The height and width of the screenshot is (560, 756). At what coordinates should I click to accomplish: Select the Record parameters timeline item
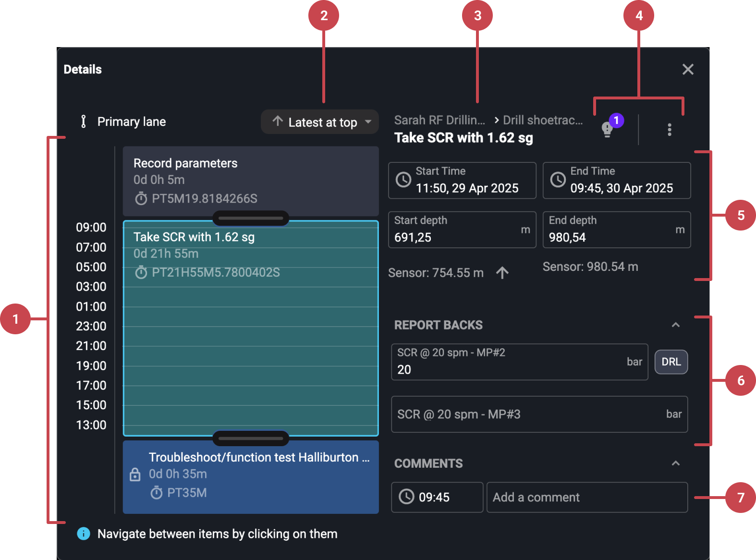[x=250, y=180]
